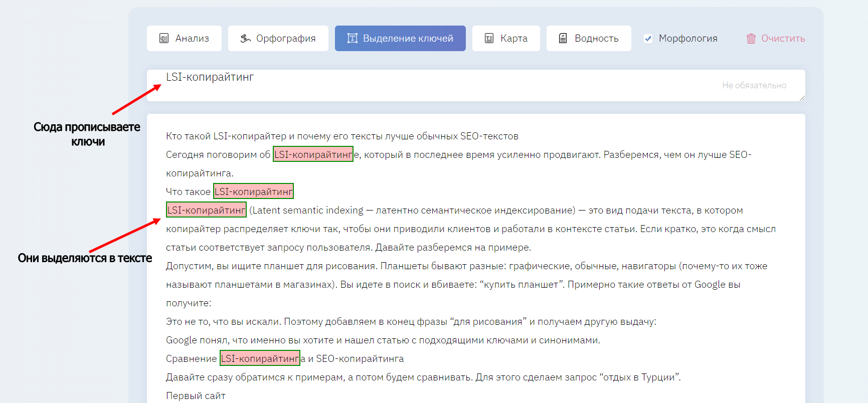Toggle the Морфология checkbox
The image size is (868, 403).
pyautogui.click(x=648, y=39)
